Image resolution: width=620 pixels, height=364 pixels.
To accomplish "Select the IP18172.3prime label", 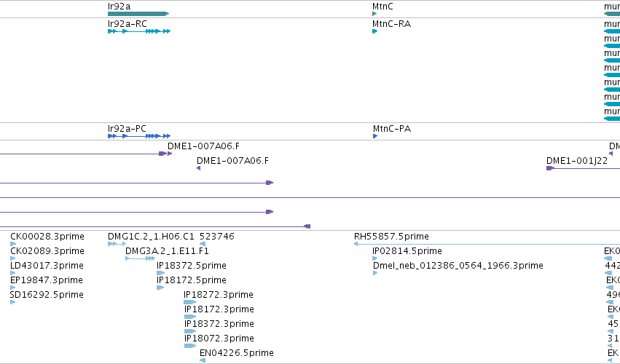I will tap(219, 309).
